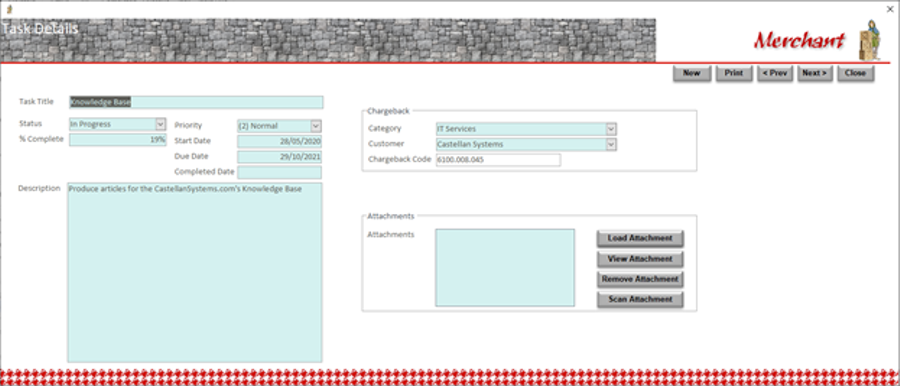Click the Chargeback group heading
The image size is (900, 386).
[x=389, y=111]
